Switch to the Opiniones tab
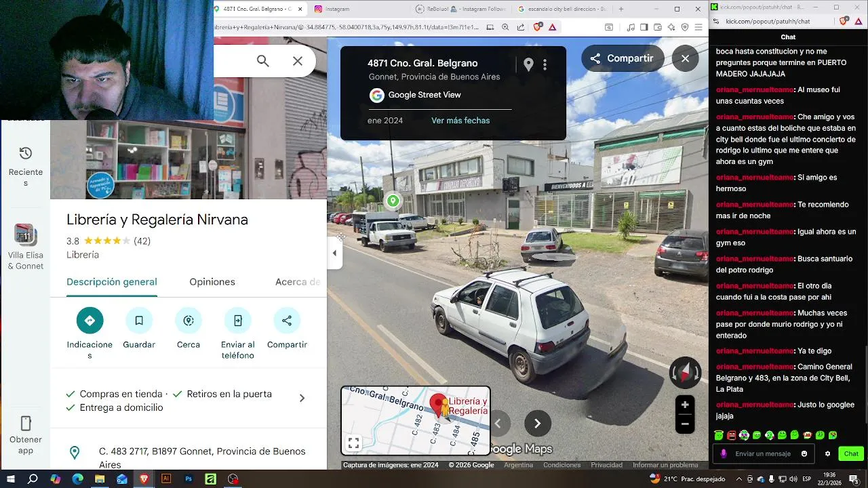Viewport: 868px width, 488px height. 212,282
